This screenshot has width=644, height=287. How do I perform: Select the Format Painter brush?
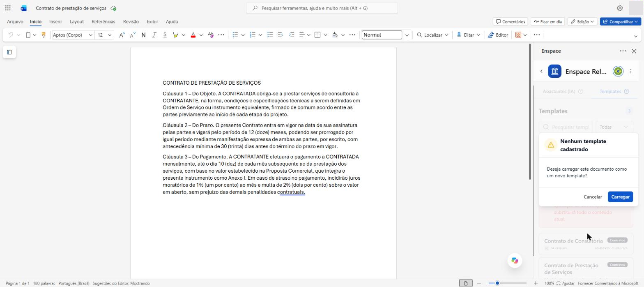[x=43, y=35]
